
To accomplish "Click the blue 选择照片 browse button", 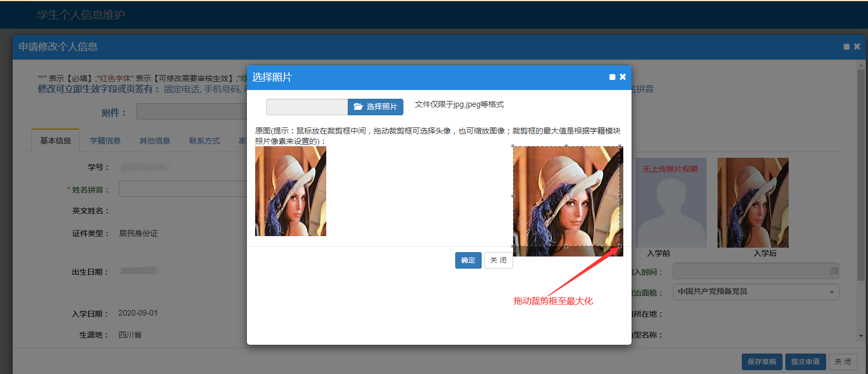I will click(375, 106).
